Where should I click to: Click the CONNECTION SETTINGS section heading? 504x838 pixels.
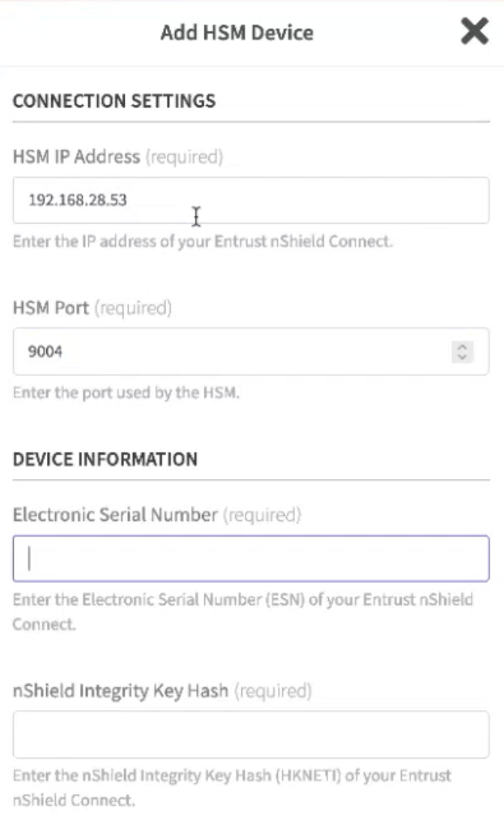(114, 101)
